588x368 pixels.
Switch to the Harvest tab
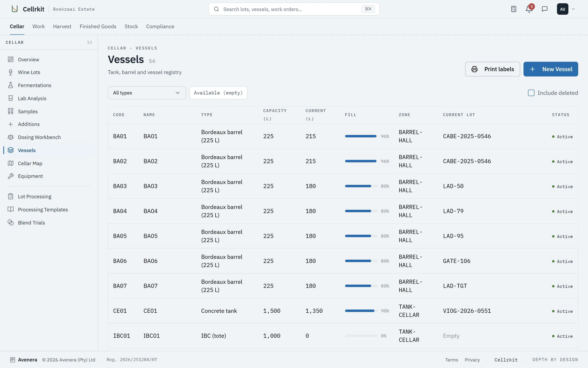click(62, 26)
